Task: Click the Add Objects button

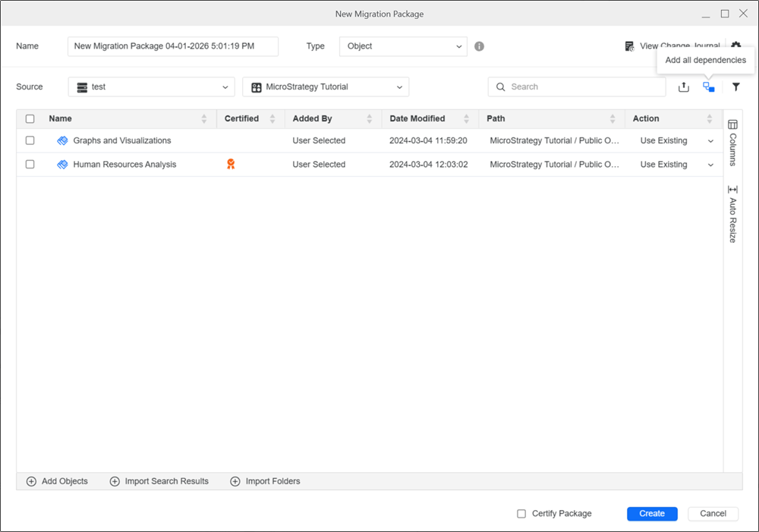Action: point(58,481)
